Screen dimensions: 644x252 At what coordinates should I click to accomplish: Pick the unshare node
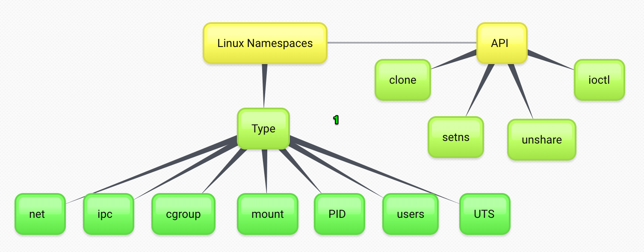(x=541, y=140)
